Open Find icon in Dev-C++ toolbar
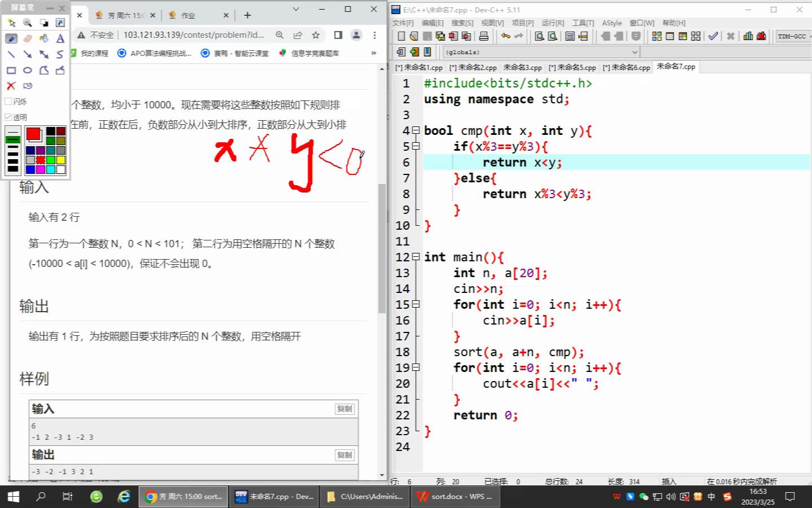The width and height of the screenshot is (812, 508). pyautogui.click(x=540, y=36)
